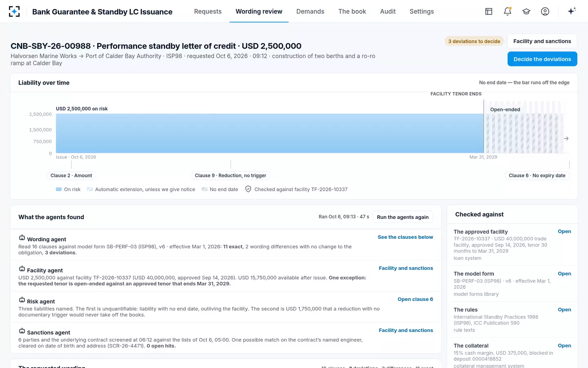Open the user account icon
Viewport: 588px width, 368px height.
tap(545, 11)
